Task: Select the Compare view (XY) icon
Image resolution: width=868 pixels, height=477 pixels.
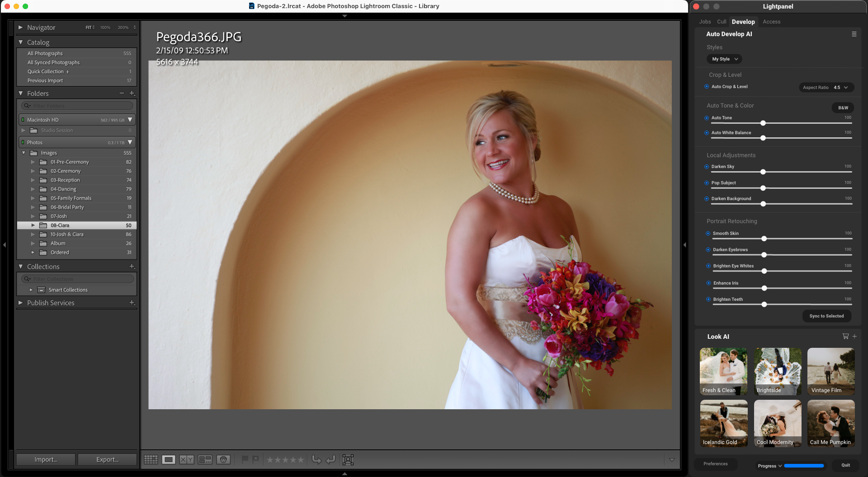Action: [x=186, y=459]
